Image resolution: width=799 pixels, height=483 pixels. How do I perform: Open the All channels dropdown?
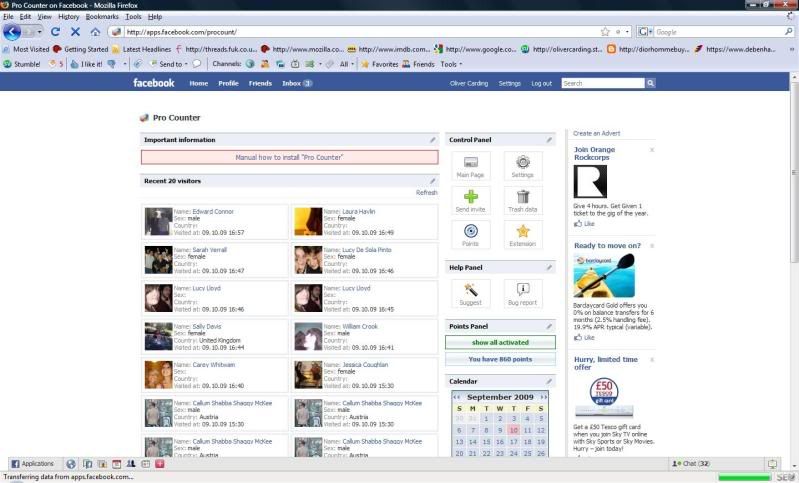point(347,64)
